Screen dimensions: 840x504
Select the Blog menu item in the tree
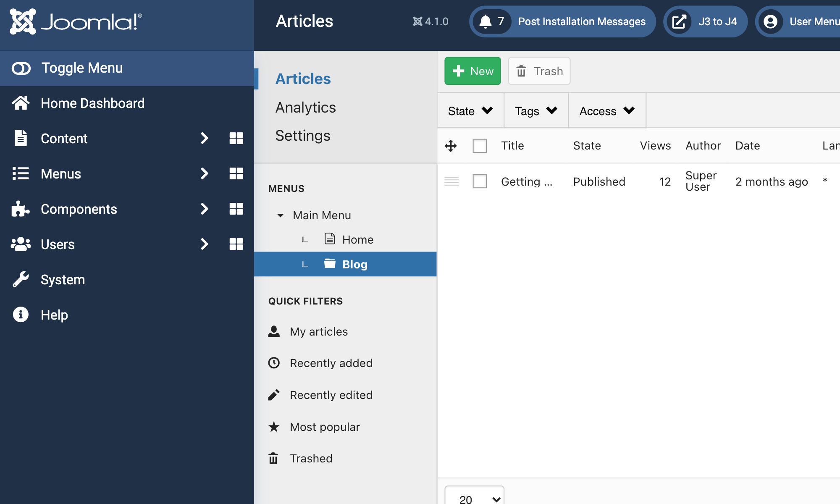tap(354, 264)
